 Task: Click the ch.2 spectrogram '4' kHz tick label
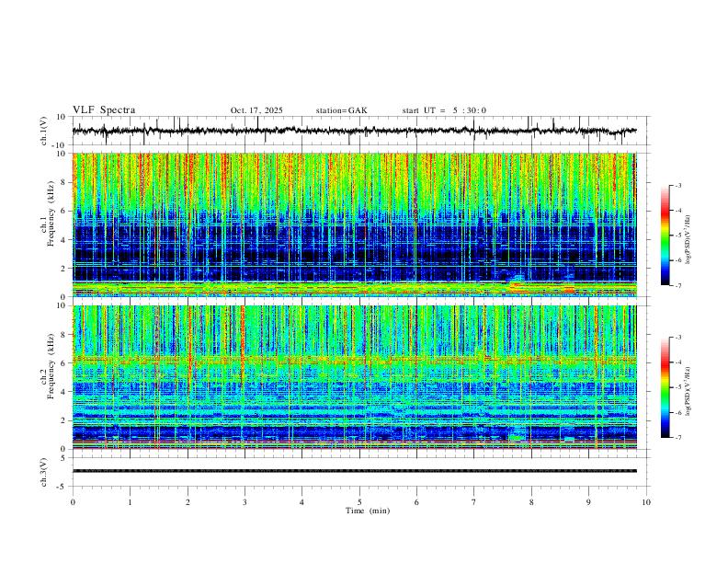[x=64, y=392]
